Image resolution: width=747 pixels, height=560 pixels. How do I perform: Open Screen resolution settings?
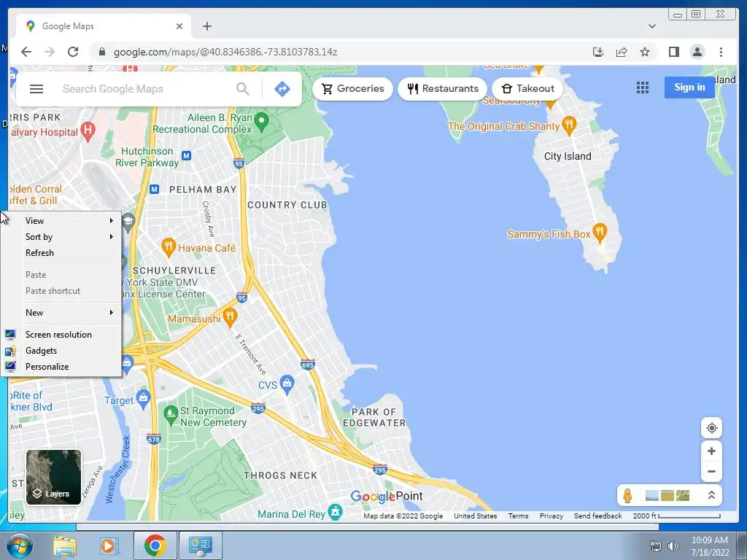62,334
